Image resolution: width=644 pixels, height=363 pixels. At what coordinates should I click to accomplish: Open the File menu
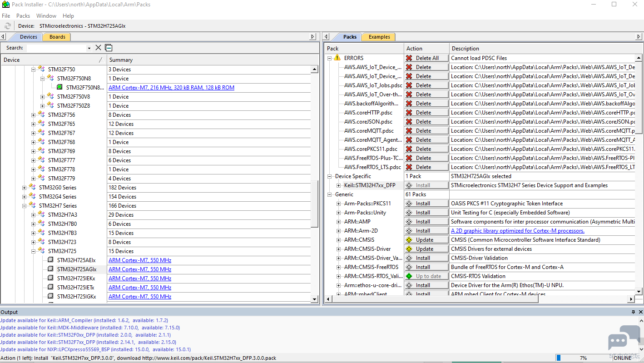6,15
